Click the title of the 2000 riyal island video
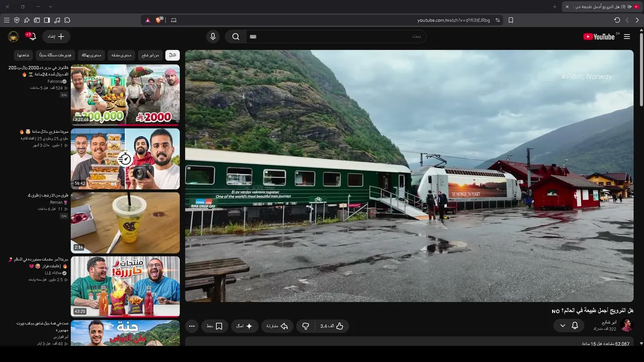 point(38,70)
